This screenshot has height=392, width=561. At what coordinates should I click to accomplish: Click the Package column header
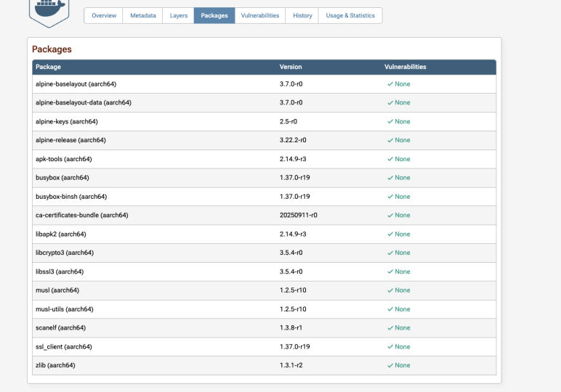49,67
